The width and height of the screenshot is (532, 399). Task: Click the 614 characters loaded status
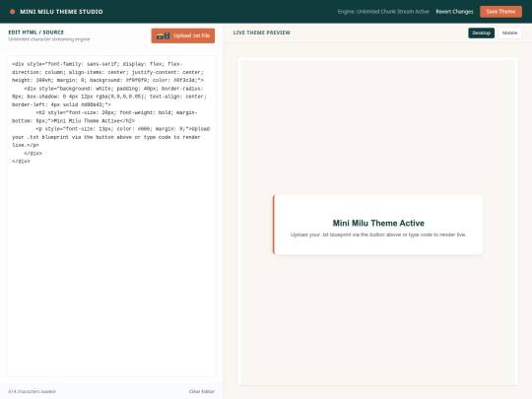[32, 391]
